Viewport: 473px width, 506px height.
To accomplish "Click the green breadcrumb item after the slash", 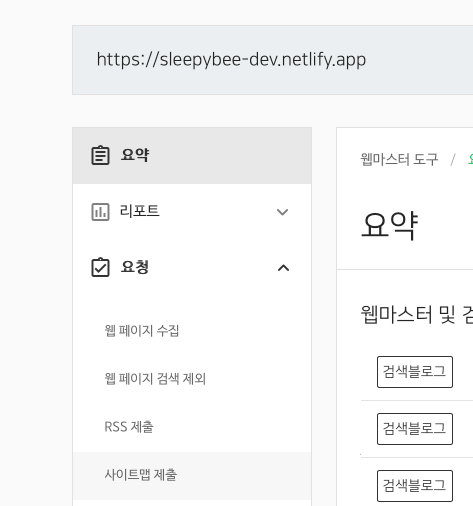I will coord(470,159).
